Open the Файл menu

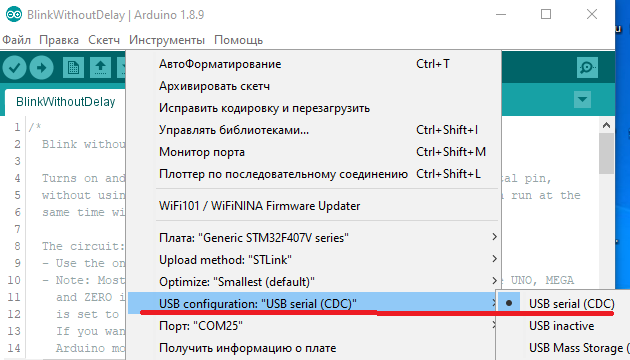tap(16, 40)
